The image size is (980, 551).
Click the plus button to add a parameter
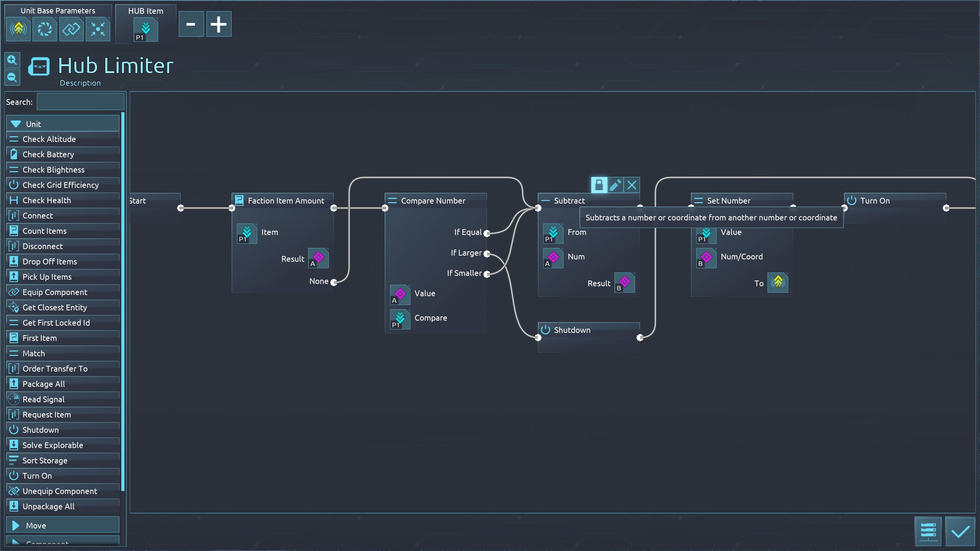[x=219, y=24]
